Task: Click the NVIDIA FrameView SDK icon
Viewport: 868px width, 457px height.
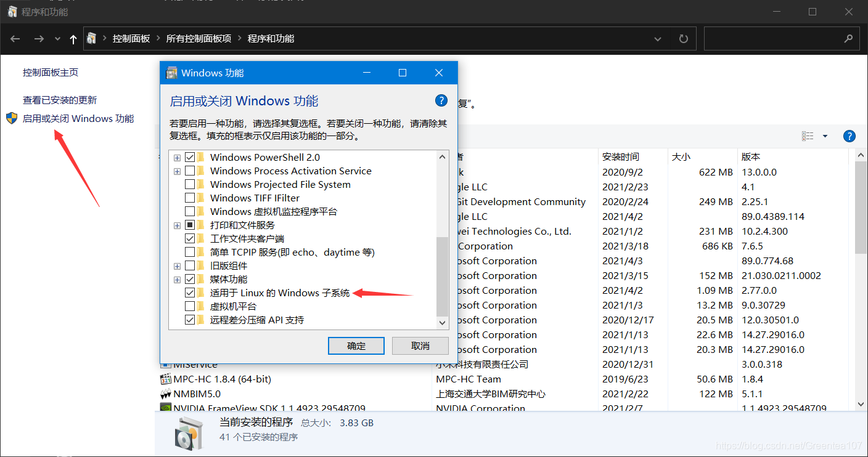Action: [x=165, y=408]
